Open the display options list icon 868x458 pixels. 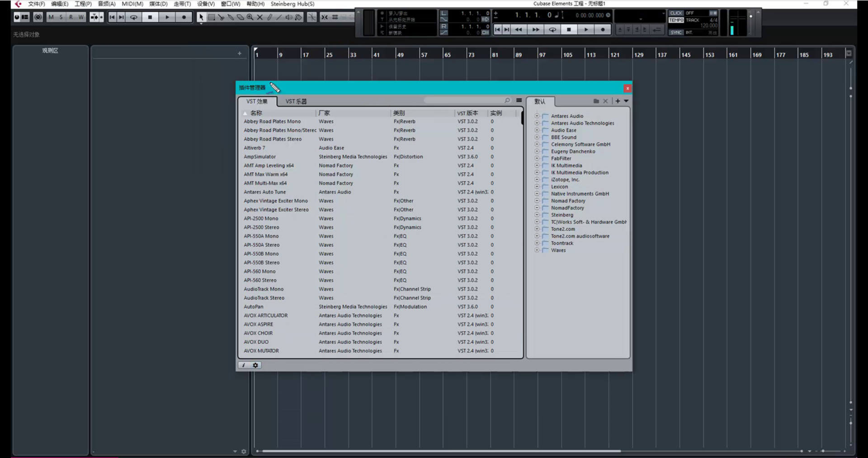point(519,100)
